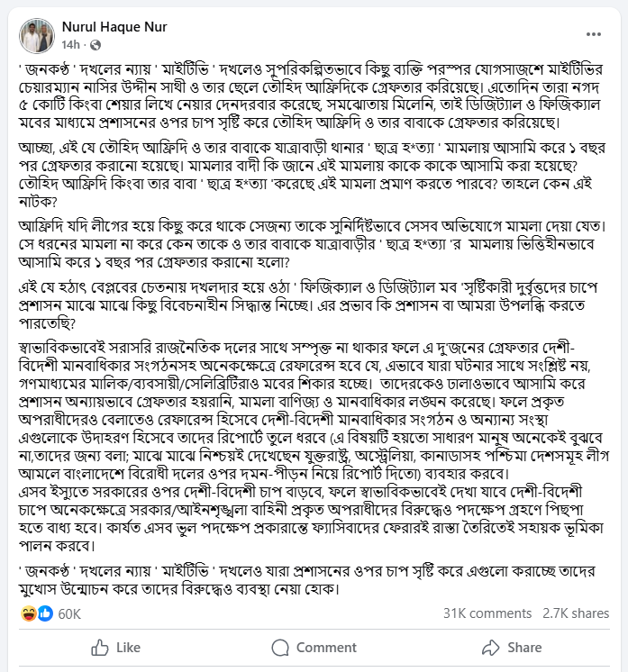This screenshot has height=672, width=628.
Task: Click the paragraph starting 'আফ্রিদি যদি লীগের'
Action: pos(313,243)
